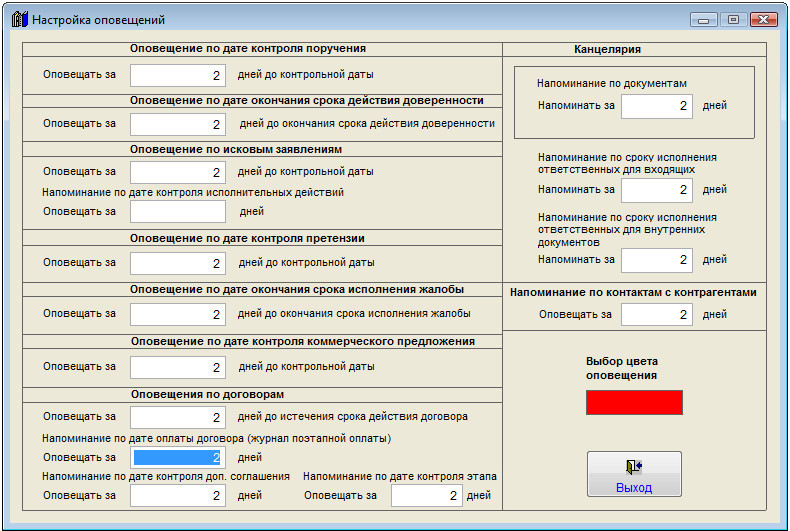This screenshot has height=531, width=790.
Task: Click label Выбор цвета оповещения
Action: [x=622, y=368]
